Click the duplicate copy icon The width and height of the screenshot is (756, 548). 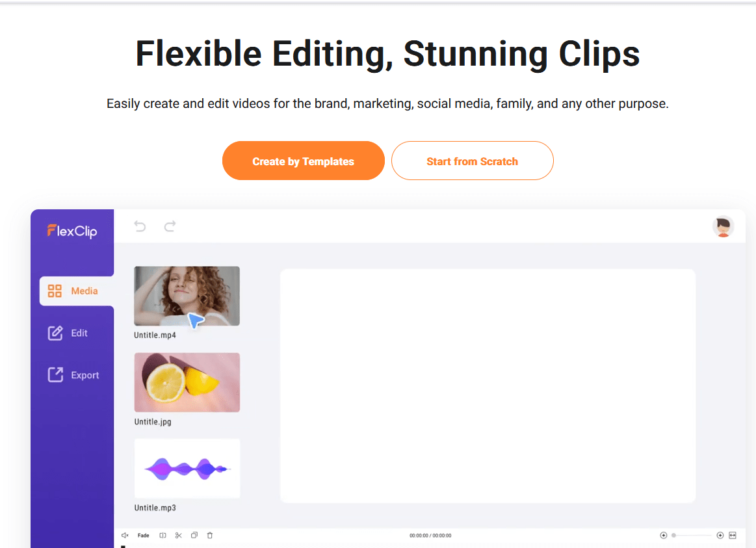pyautogui.click(x=194, y=536)
